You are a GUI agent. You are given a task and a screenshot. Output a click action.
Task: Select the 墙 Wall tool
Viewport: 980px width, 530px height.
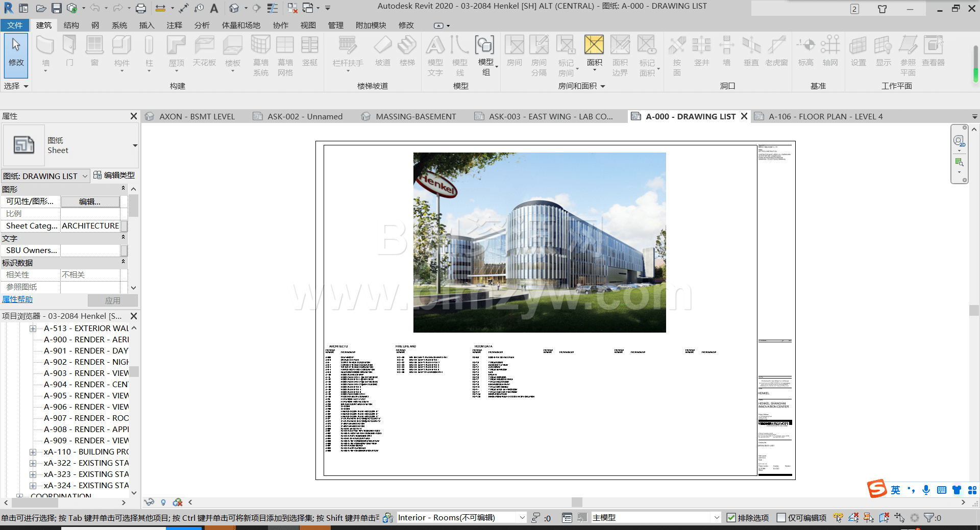click(x=45, y=52)
